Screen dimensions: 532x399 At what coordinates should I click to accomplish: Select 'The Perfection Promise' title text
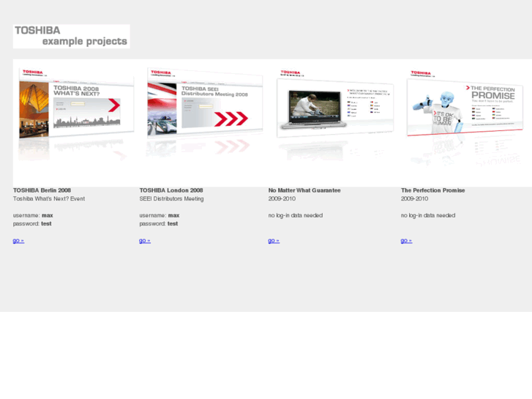(x=433, y=190)
